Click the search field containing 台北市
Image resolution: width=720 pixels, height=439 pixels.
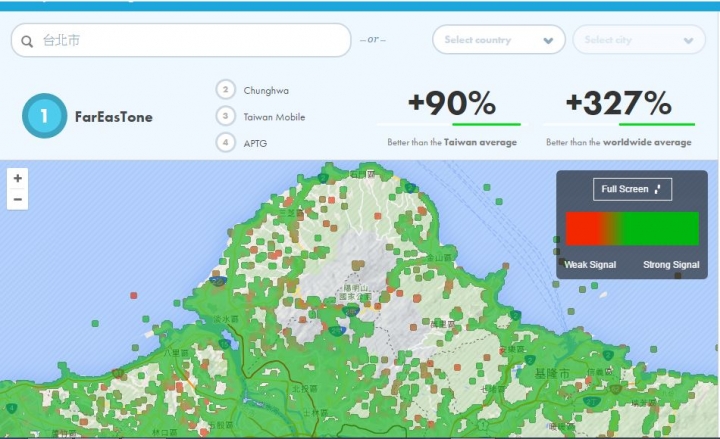(181, 40)
